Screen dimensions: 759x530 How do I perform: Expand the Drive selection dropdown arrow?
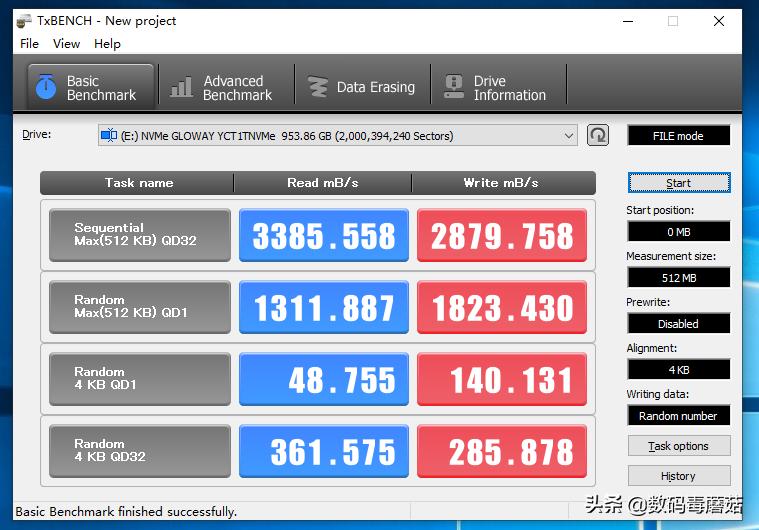[568, 136]
